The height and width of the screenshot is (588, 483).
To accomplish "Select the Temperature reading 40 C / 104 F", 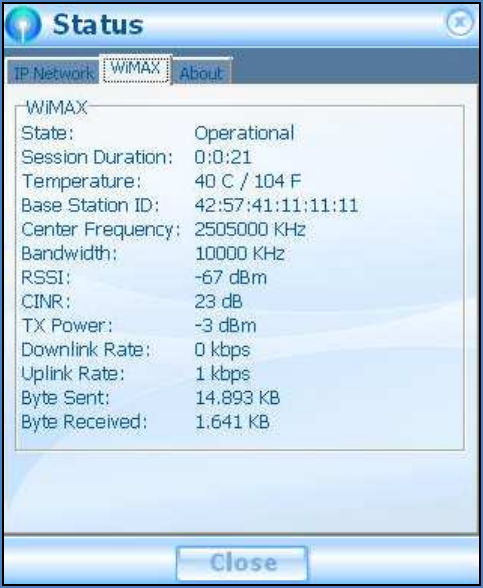I will click(x=248, y=181).
